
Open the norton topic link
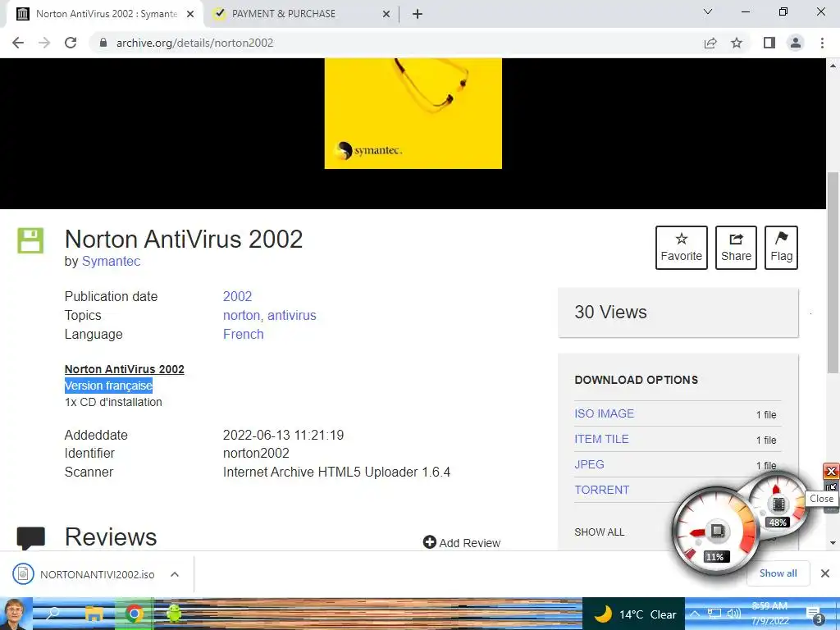(241, 316)
